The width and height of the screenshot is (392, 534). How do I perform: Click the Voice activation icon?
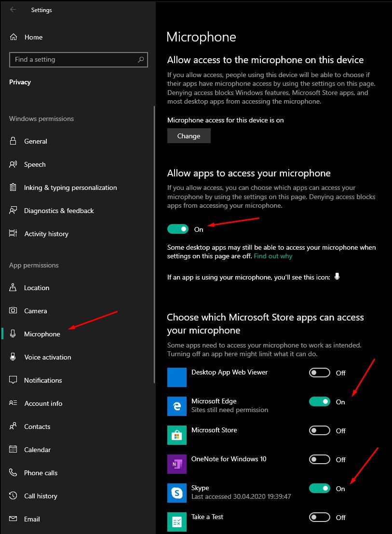pos(13,357)
